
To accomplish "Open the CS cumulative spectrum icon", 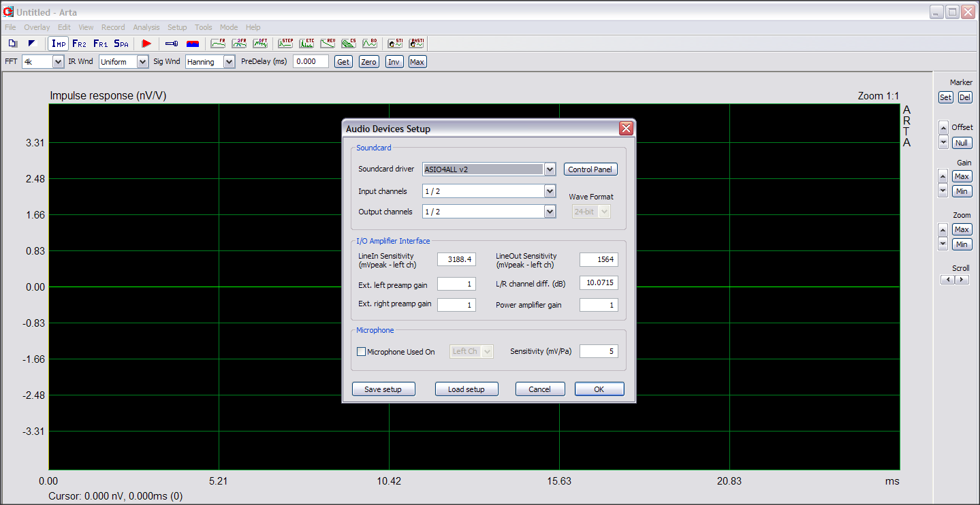I will pos(349,44).
